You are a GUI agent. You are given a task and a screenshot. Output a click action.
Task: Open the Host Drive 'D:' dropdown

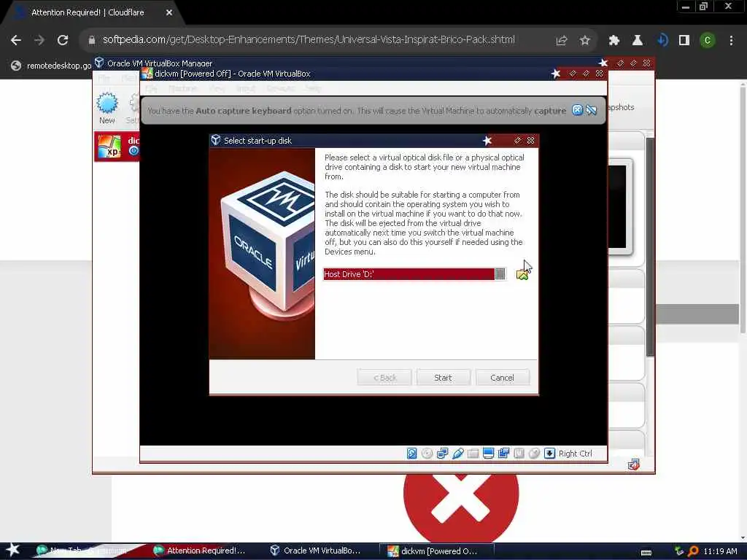coord(500,274)
